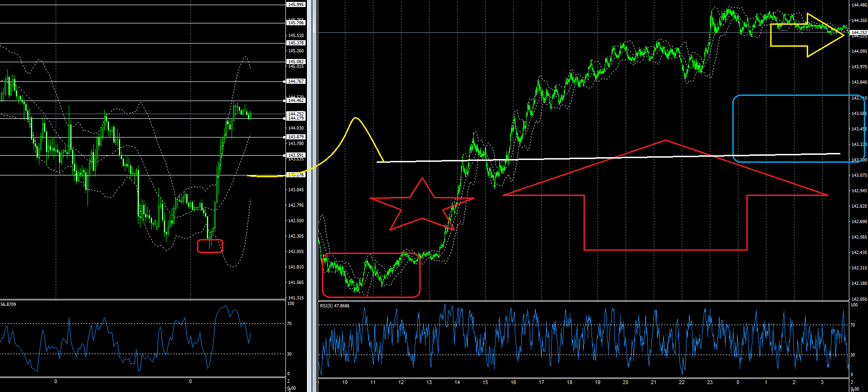Click the 70 level on the right RSI scale

coord(853,325)
